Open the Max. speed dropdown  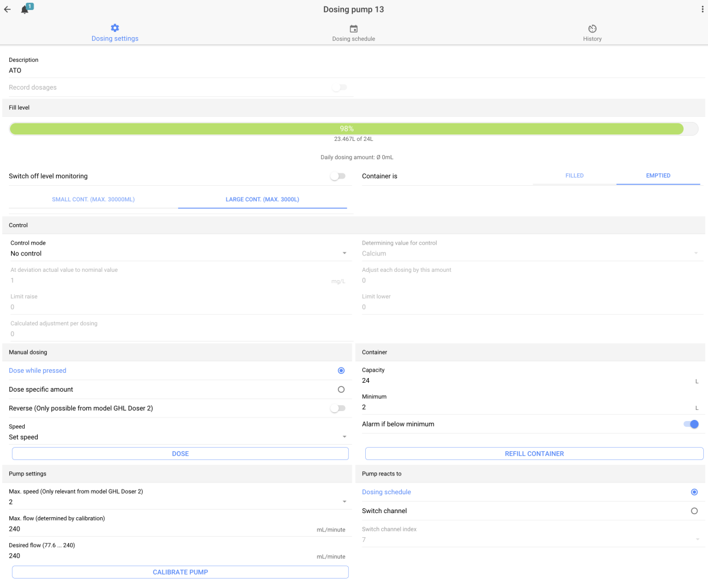point(179,502)
